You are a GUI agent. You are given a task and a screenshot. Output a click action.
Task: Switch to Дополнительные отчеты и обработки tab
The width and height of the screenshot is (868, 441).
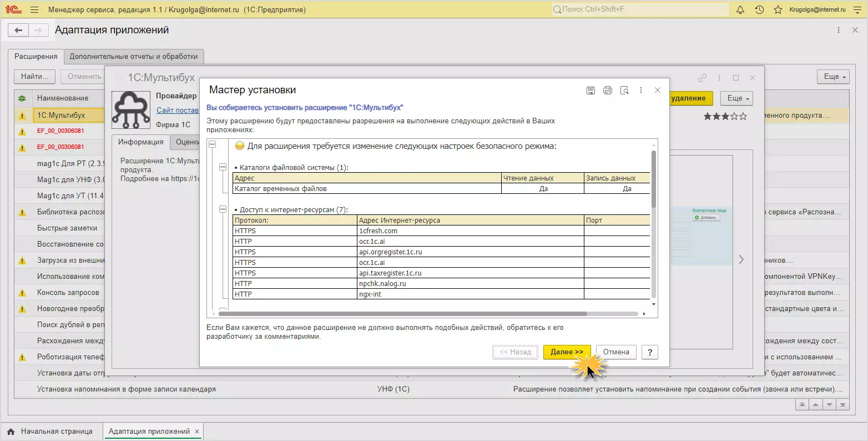pyautogui.click(x=134, y=56)
